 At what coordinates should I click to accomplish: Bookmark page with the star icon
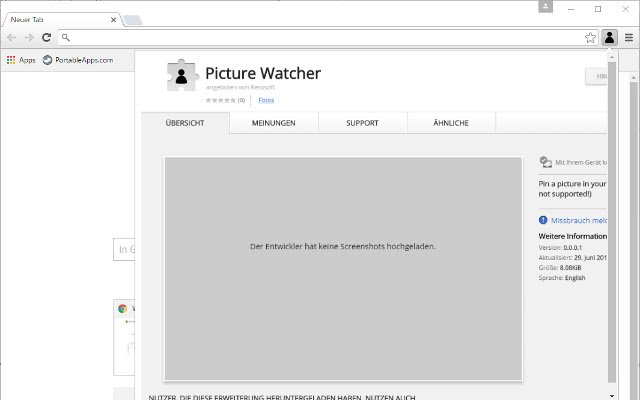[590, 38]
